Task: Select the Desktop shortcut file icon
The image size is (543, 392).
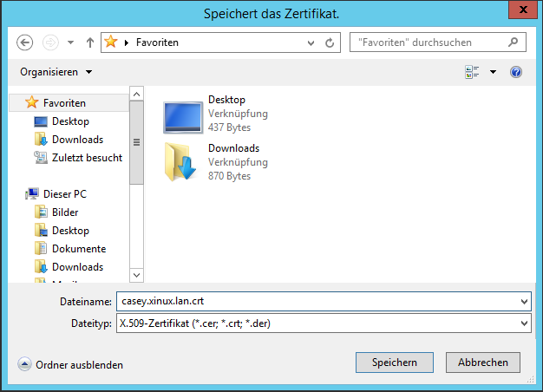Action: (182, 115)
